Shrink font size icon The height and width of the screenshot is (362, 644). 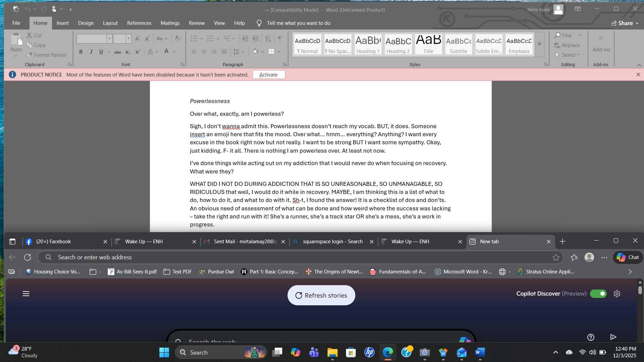(x=147, y=39)
